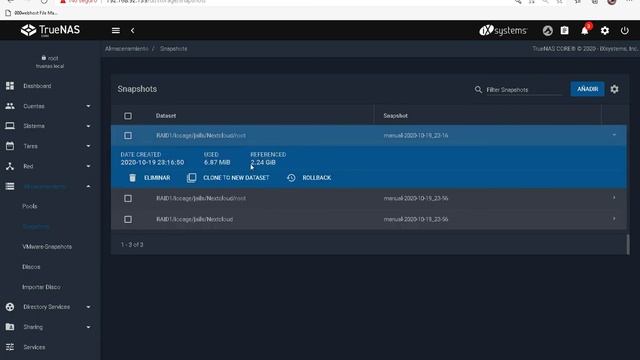
Task: Click into the Filter Snapshots field
Action: coord(524,89)
